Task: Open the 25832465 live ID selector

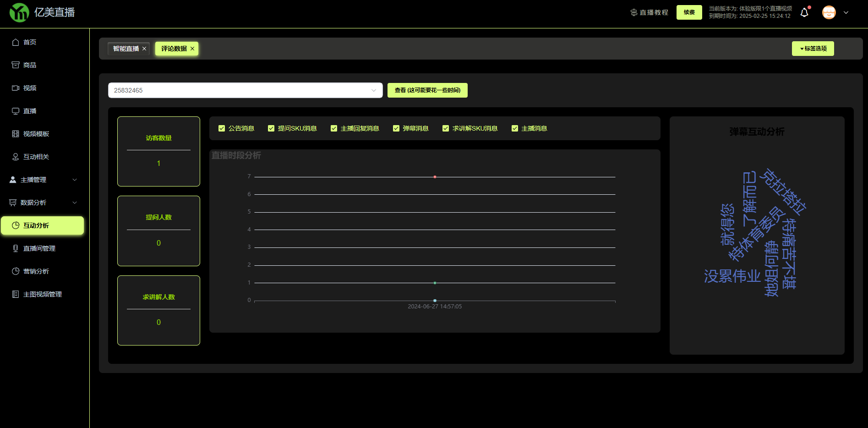Action: 245,90
